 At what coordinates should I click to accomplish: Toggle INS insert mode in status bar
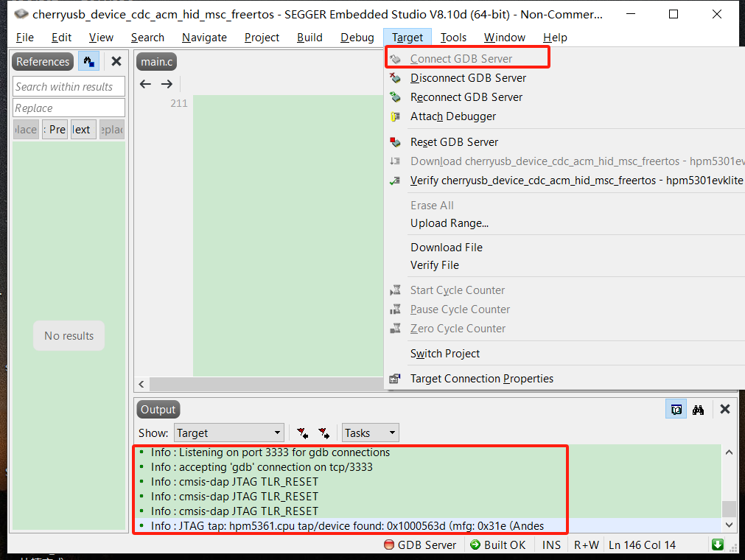[x=551, y=545]
